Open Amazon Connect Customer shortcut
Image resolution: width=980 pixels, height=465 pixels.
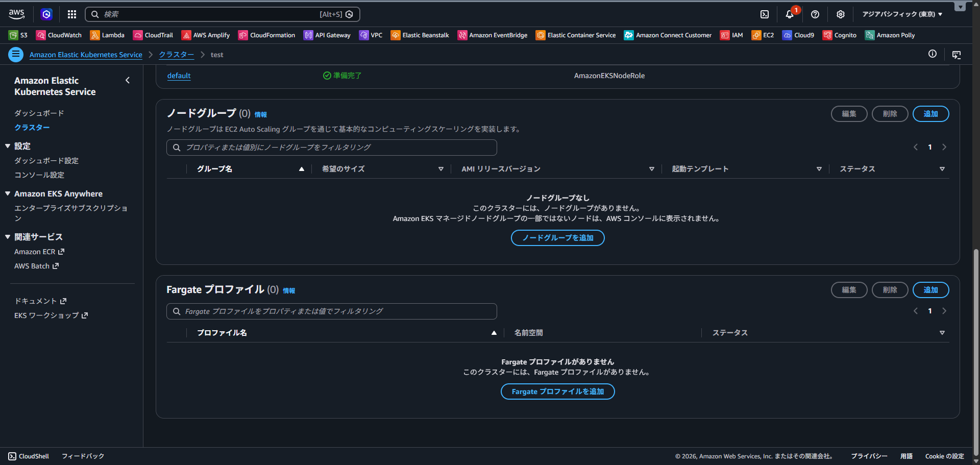(x=668, y=35)
